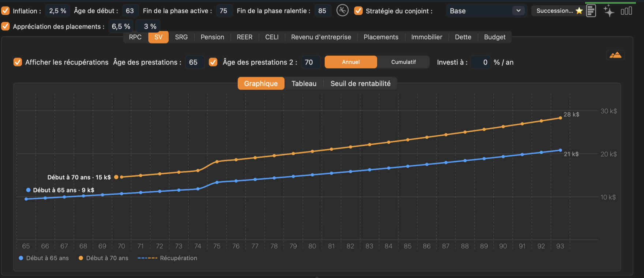Open the Succession starred button
This screenshot has width=644, height=278.
tap(558, 11)
